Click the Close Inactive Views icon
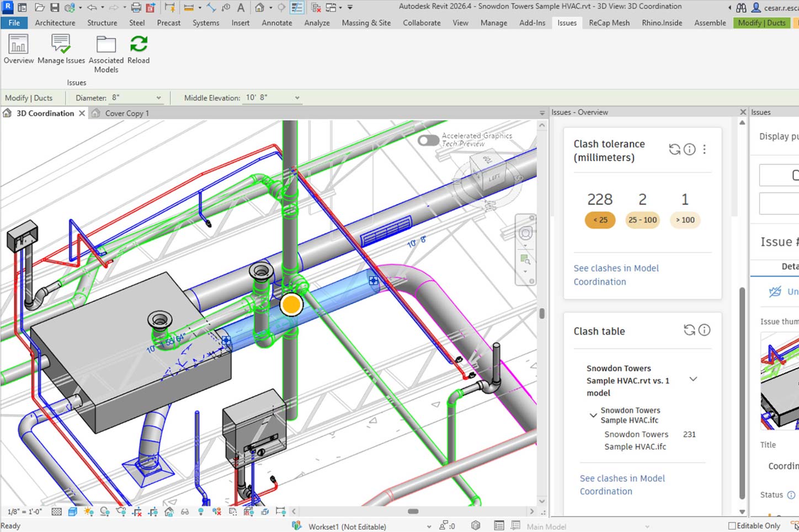Screen dimensions: 799x532 point(316,8)
